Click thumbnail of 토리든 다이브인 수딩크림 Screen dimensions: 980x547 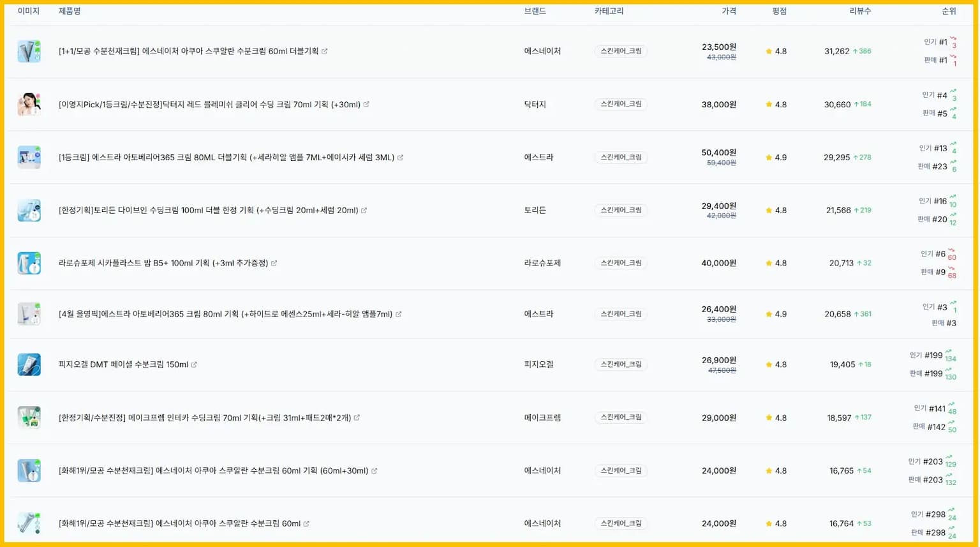tap(29, 210)
